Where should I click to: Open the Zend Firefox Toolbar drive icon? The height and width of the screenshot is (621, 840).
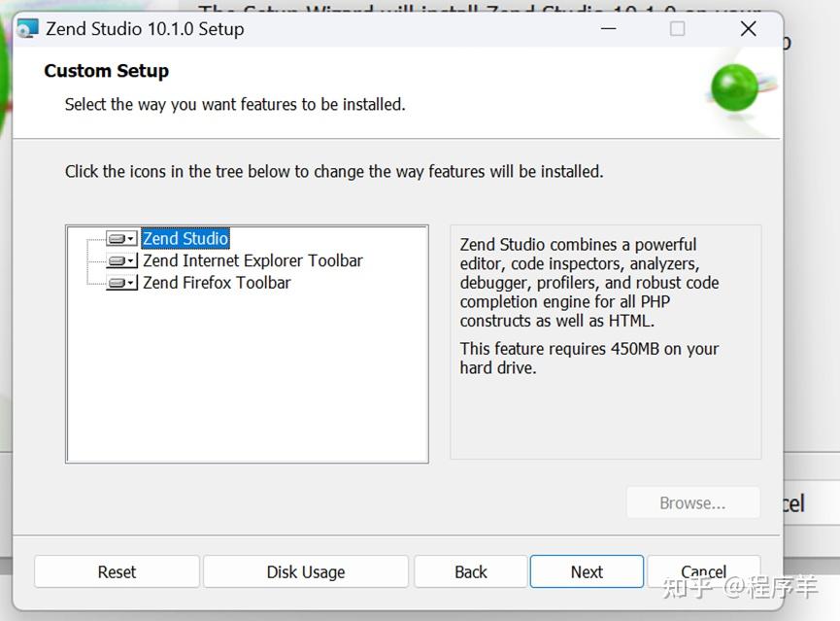[x=121, y=283]
